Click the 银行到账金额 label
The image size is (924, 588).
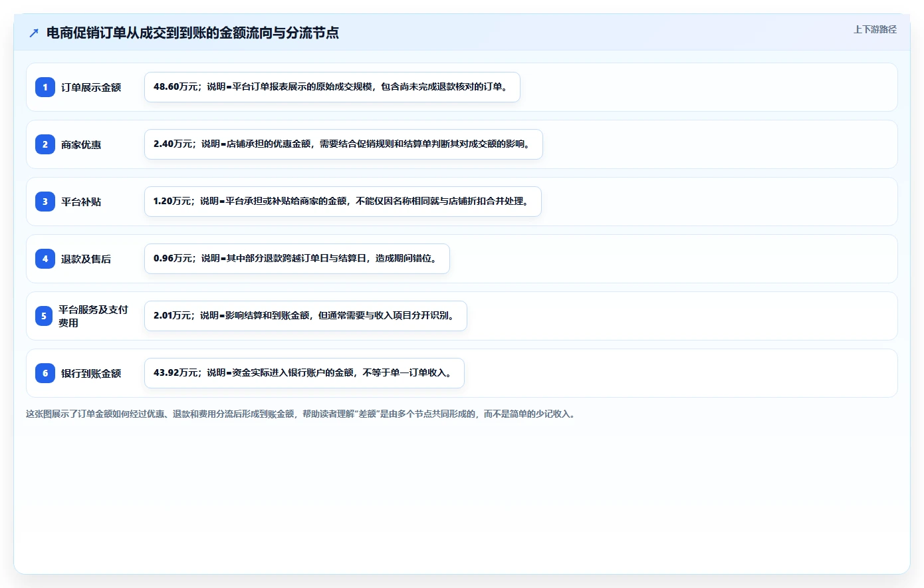click(91, 373)
